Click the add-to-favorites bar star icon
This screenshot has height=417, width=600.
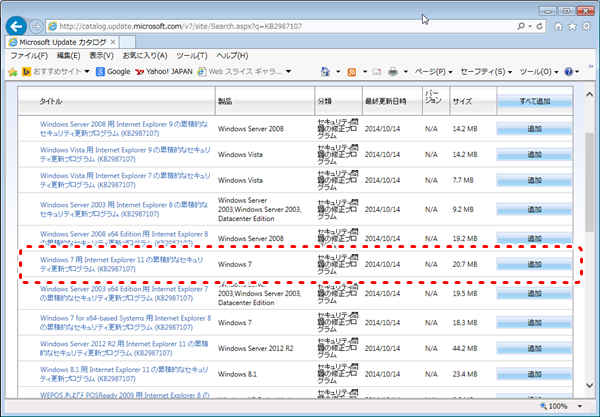(13, 72)
